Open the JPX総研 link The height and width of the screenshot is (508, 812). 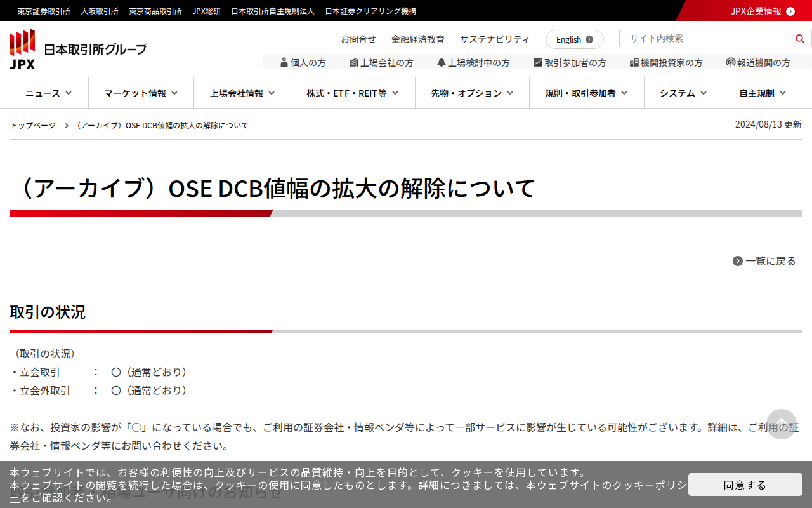click(207, 11)
